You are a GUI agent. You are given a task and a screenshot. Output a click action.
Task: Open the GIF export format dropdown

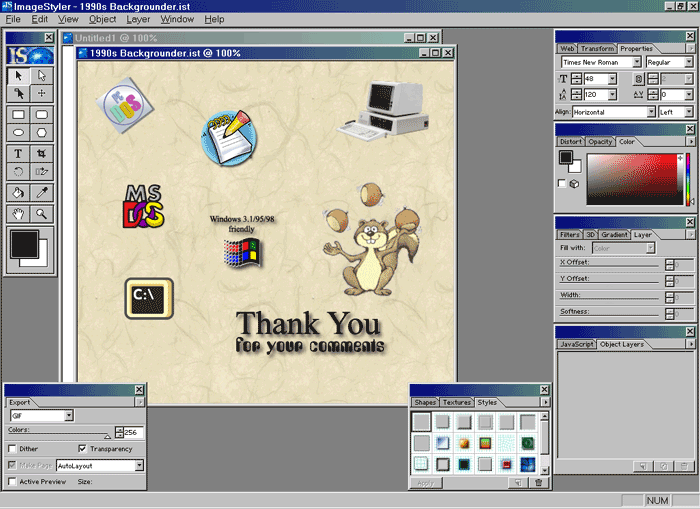click(x=69, y=416)
